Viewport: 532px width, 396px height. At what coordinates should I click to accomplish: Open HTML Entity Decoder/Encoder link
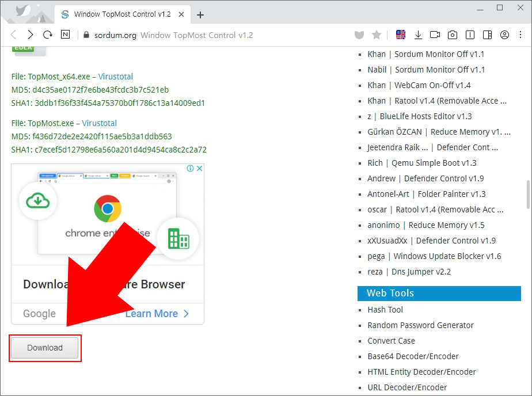[x=421, y=372]
